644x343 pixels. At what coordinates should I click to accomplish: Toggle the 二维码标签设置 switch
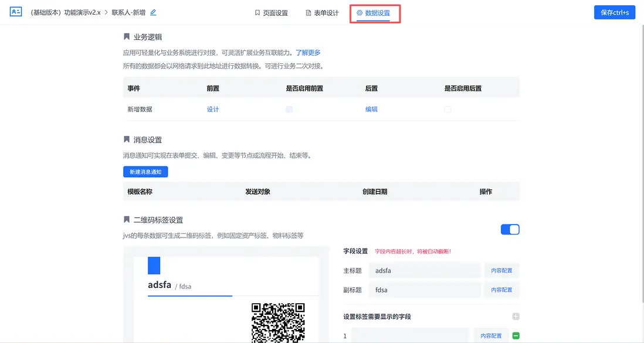510,229
